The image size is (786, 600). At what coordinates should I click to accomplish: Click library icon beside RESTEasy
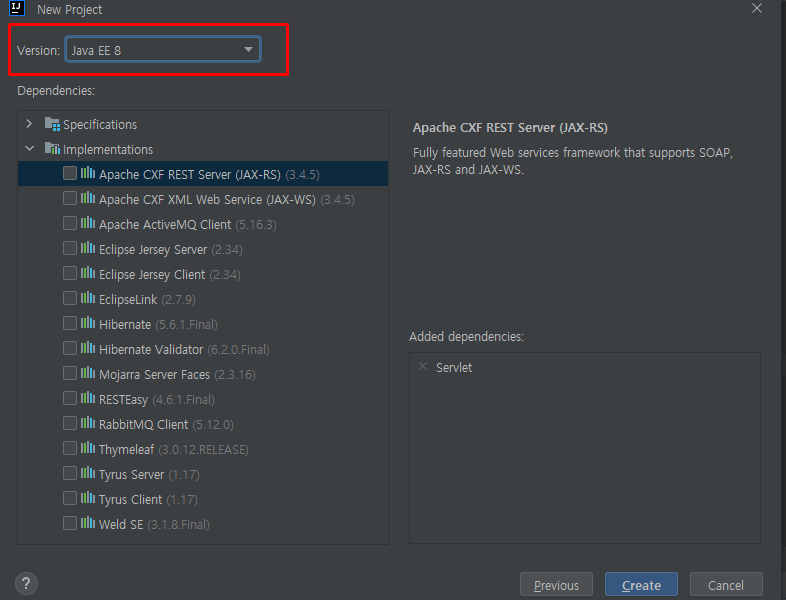88,398
